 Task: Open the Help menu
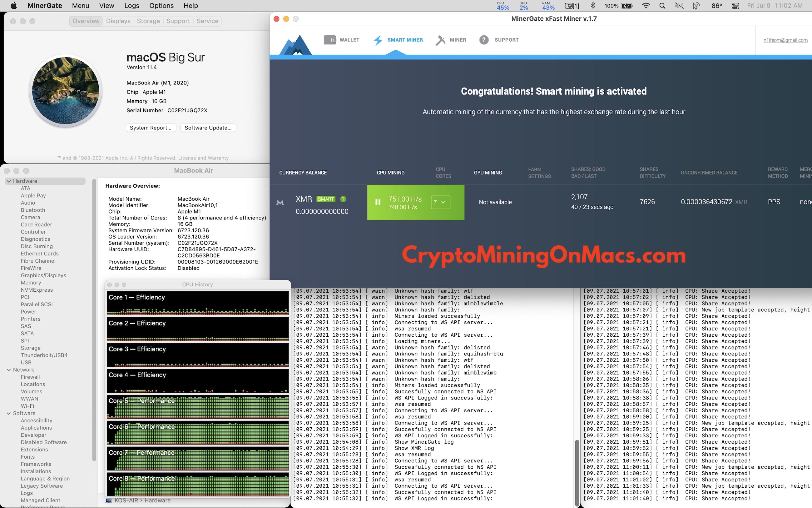point(191,6)
